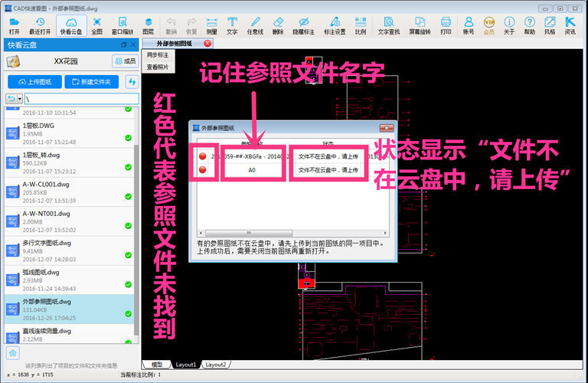Switch to the Layout1 tab
The width and height of the screenshot is (588, 383).
coord(185,365)
